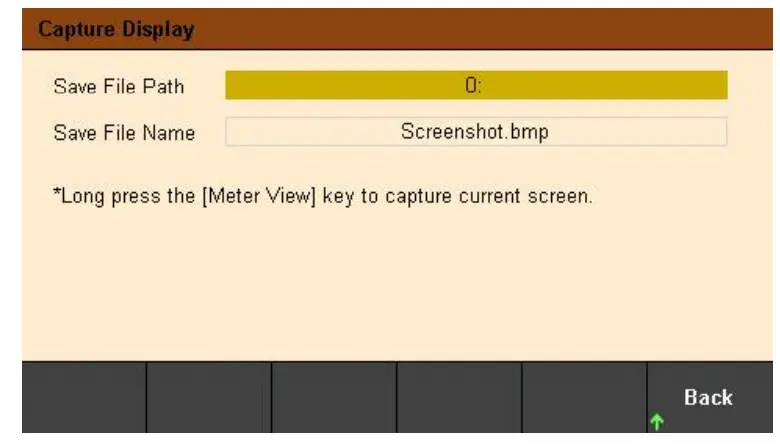Click the Screenshot.bmp filename text
The width and height of the screenshot is (780, 445).
pos(474,132)
